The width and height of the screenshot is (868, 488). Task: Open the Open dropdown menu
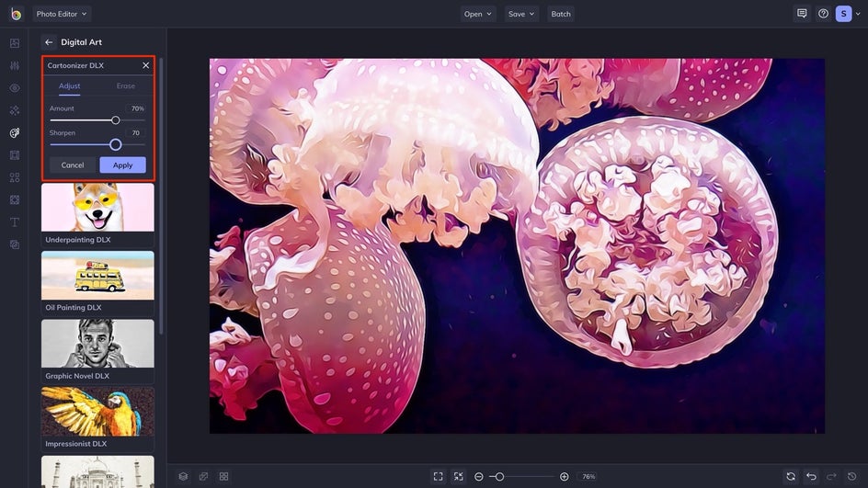[478, 14]
